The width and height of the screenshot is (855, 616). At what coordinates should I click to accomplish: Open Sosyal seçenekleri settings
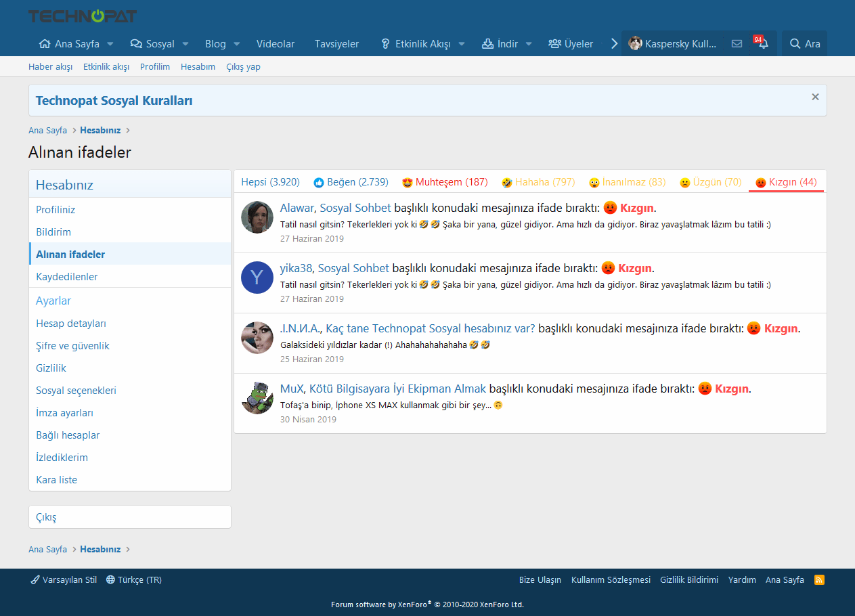coord(130,391)
